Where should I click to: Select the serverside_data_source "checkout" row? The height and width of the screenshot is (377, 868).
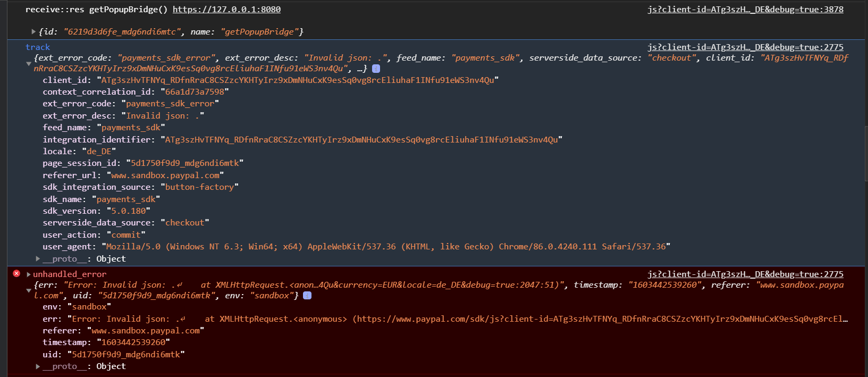click(x=126, y=223)
